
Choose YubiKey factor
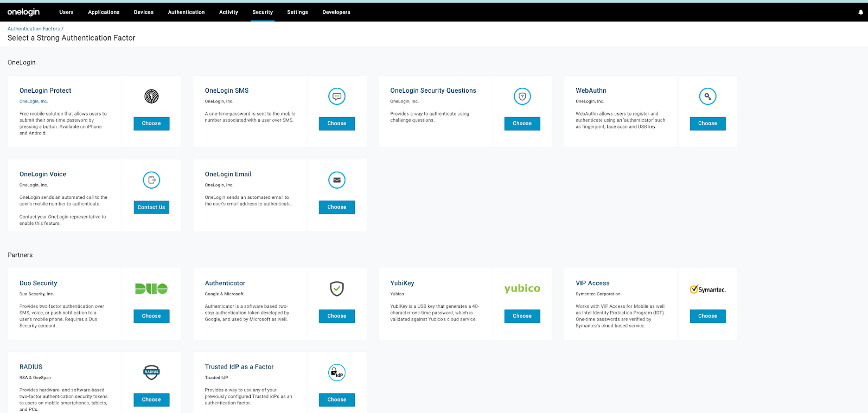click(x=522, y=316)
